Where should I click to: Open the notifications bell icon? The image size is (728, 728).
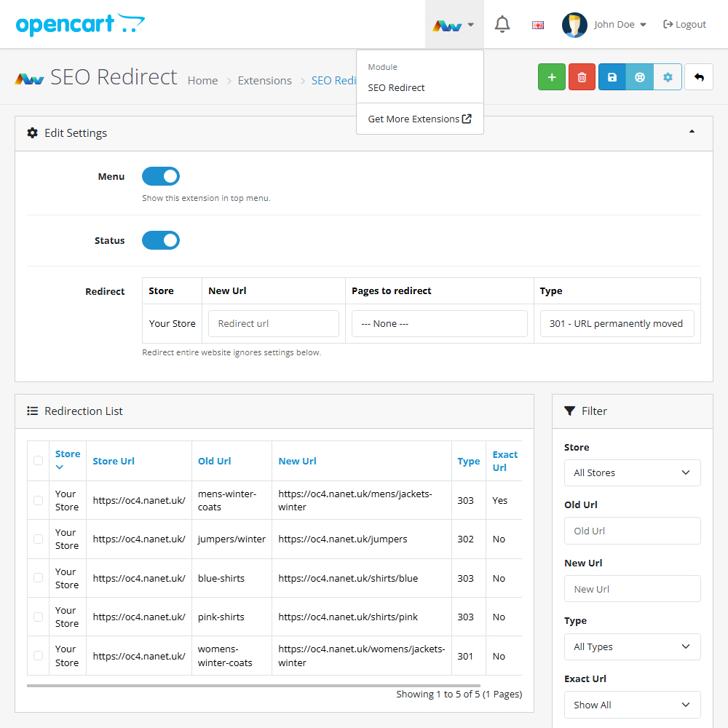tap(502, 24)
